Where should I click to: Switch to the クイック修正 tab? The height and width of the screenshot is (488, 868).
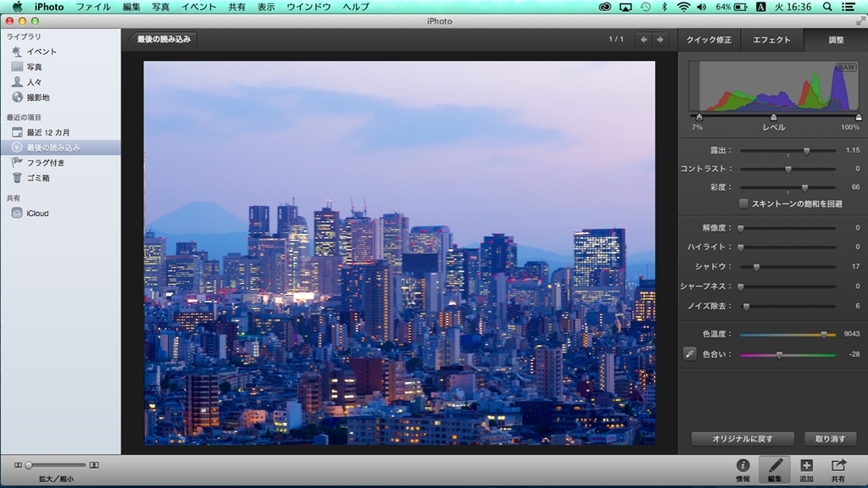pyautogui.click(x=709, y=40)
